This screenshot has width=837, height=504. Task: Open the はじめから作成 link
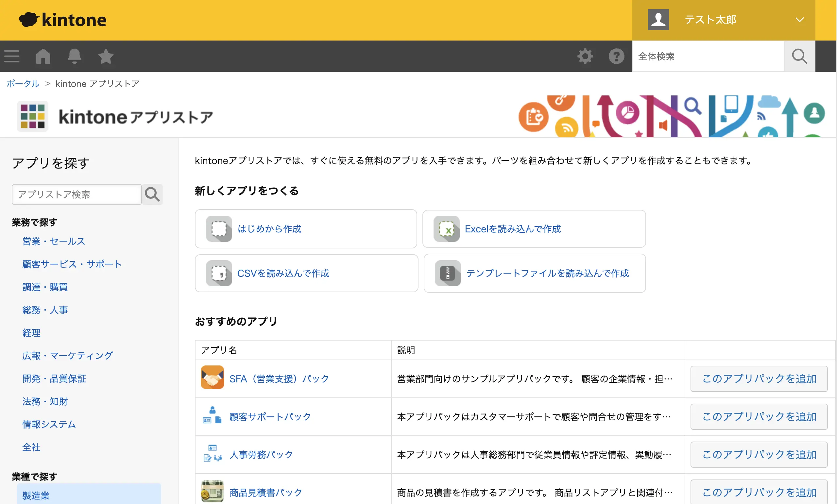point(269,228)
